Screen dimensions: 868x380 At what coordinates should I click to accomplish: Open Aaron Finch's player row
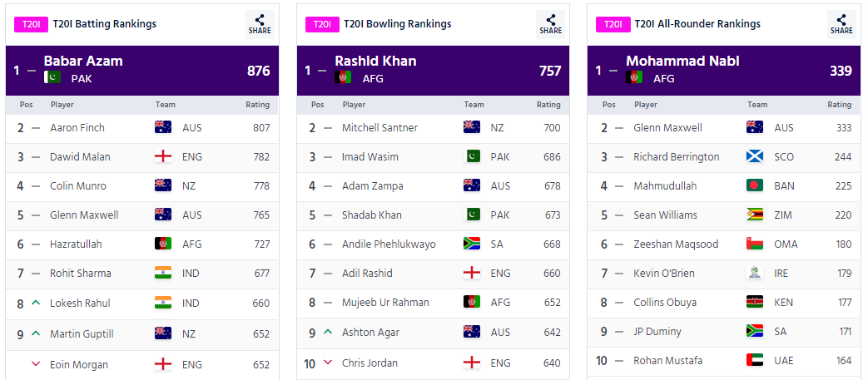click(77, 128)
